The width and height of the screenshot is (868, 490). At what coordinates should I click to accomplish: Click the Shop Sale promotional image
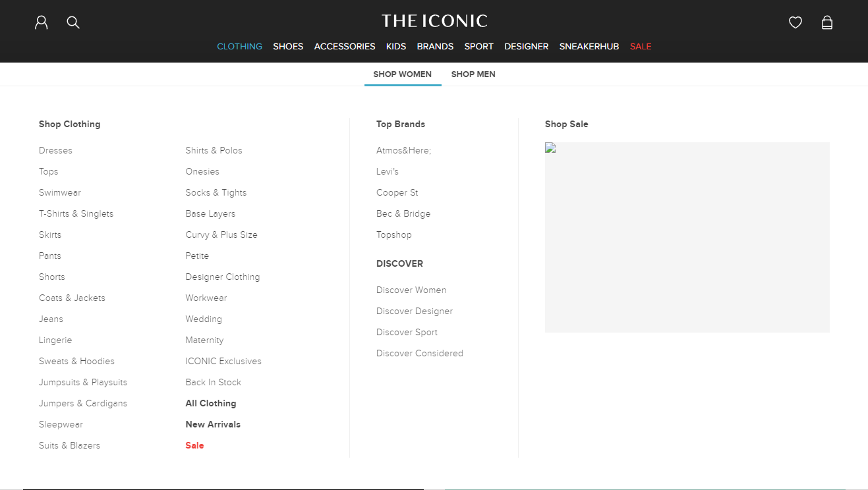687,237
